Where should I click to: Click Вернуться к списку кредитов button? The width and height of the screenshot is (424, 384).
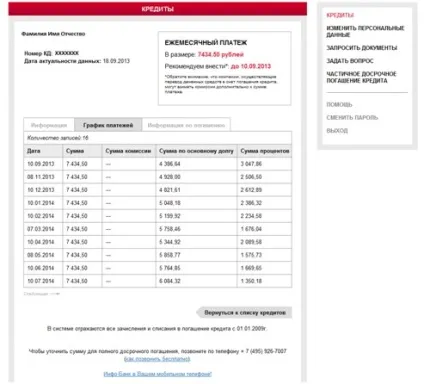[244, 313]
